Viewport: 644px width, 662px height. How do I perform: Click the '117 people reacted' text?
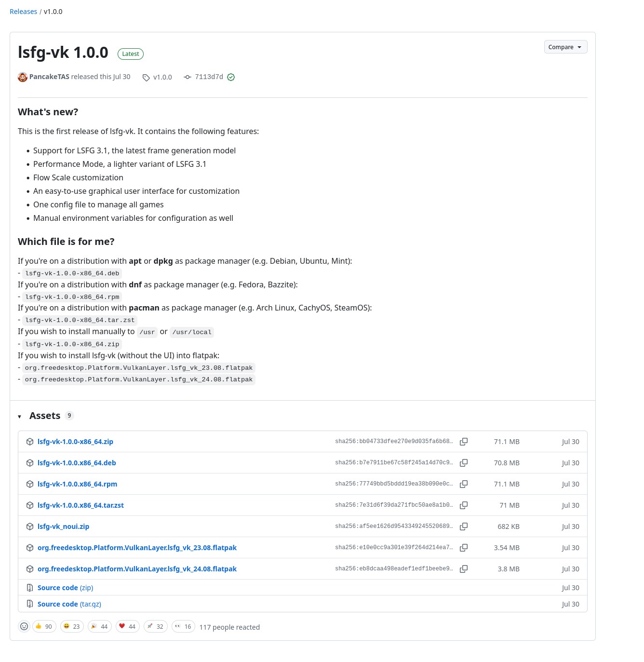[229, 627]
